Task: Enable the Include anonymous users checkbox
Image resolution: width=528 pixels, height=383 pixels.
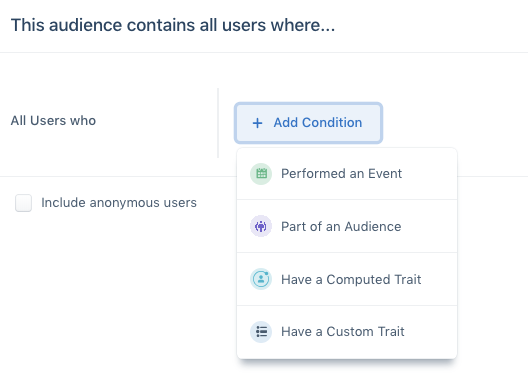Action: [x=24, y=203]
